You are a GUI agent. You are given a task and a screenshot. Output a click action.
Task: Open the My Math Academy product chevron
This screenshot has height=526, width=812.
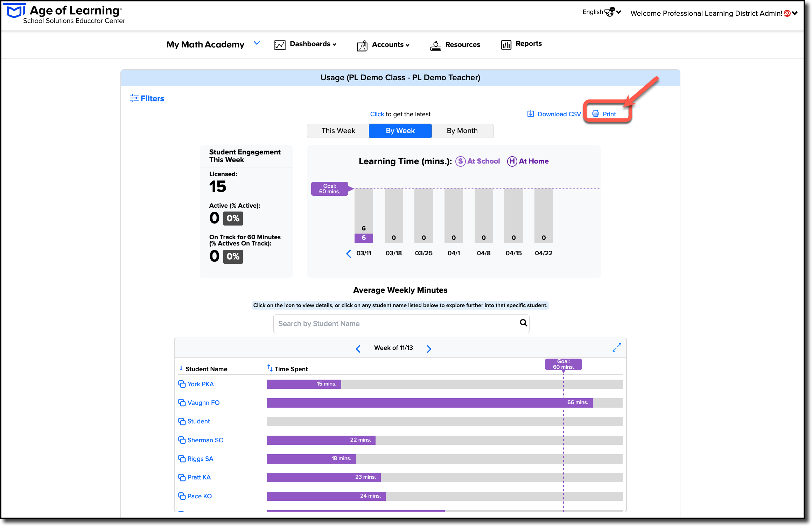pos(257,43)
